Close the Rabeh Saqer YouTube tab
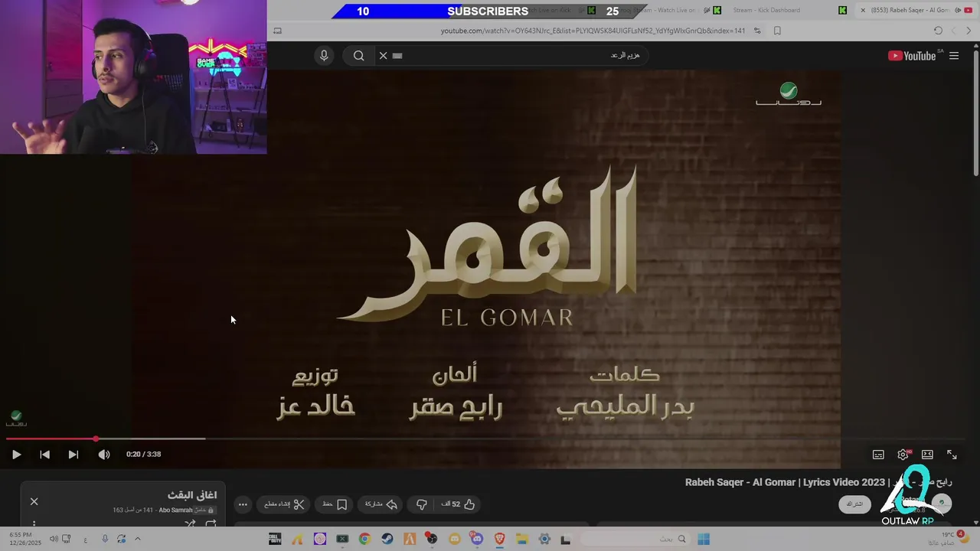 coord(863,10)
